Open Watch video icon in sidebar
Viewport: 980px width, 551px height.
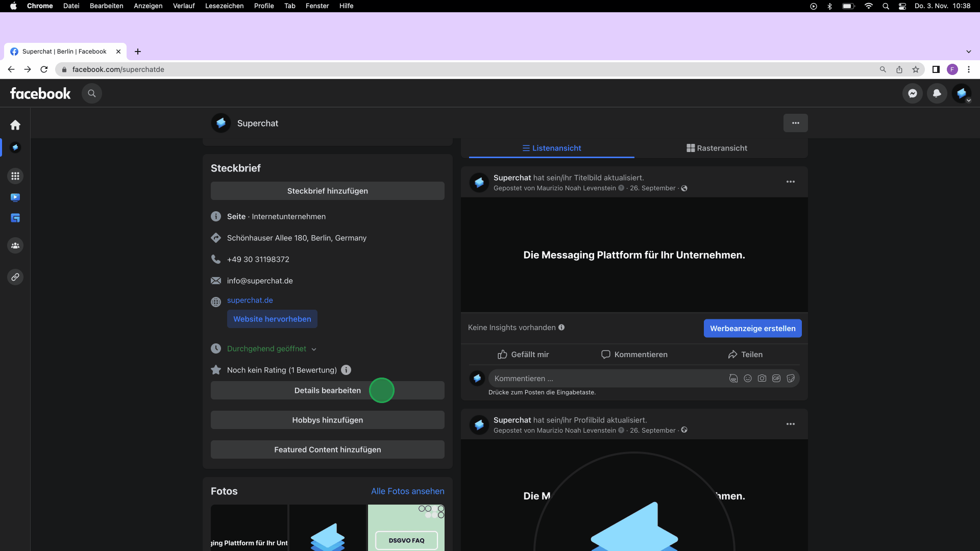click(x=15, y=197)
